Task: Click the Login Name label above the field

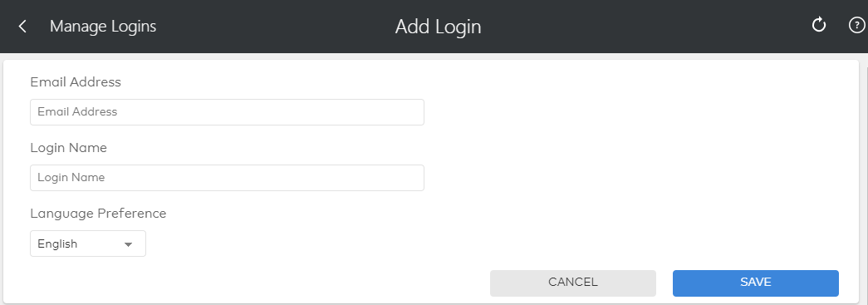Action: click(x=69, y=148)
